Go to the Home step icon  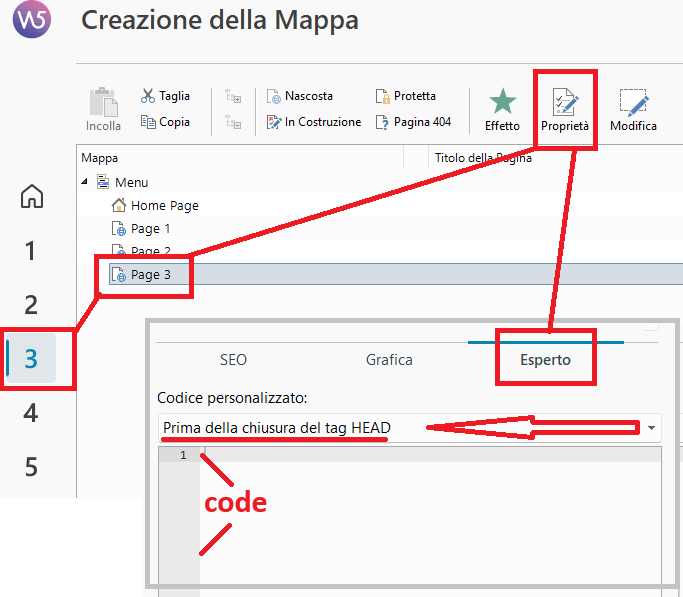click(x=32, y=196)
